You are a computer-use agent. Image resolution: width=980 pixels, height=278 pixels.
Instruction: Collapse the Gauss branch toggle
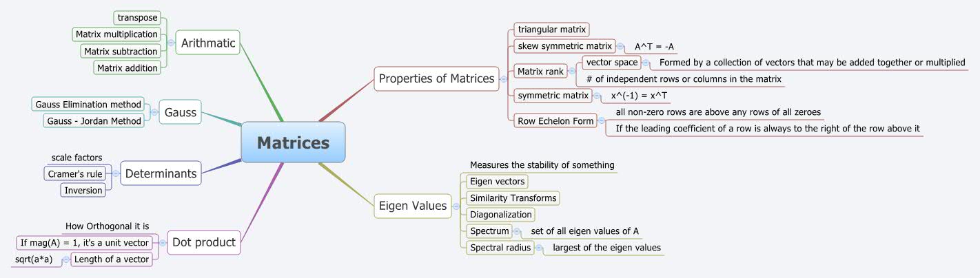click(x=154, y=111)
